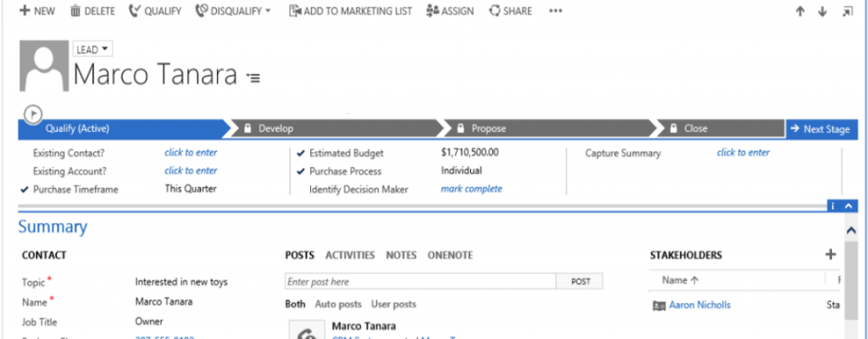Click the lead contact photo placeholder
The width and height of the screenshot is (868, 339).
coord(44,65)
